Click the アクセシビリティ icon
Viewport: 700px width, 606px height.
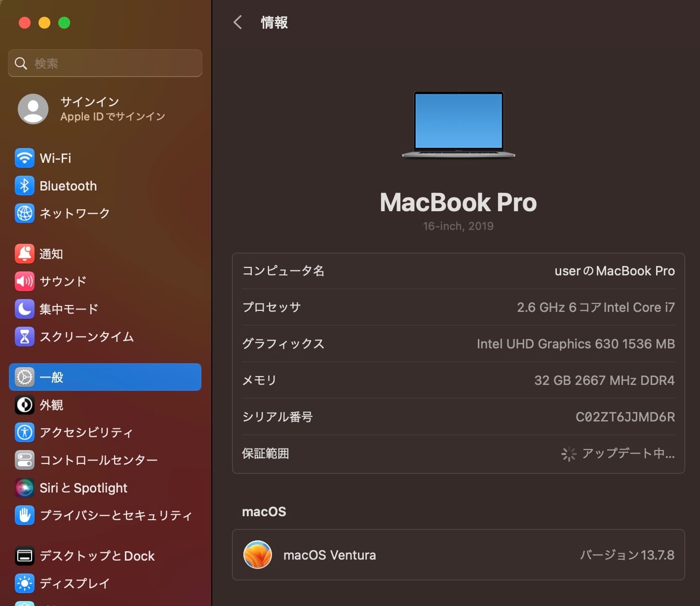click(x=25, y=433)
